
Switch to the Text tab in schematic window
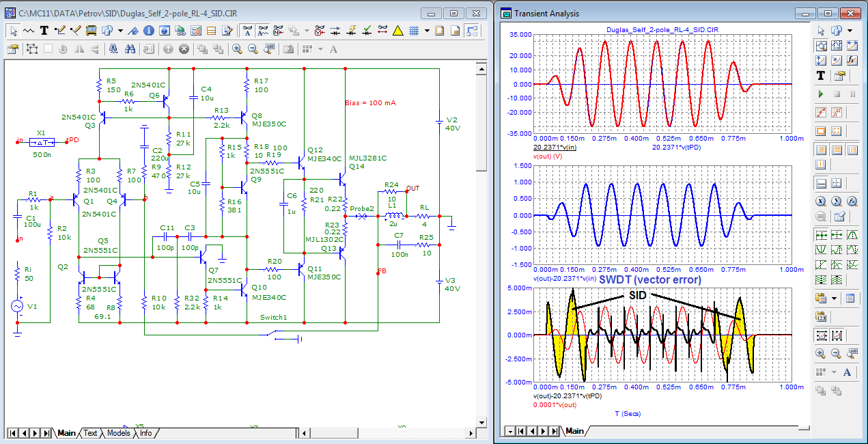click(x=90, y=433)
